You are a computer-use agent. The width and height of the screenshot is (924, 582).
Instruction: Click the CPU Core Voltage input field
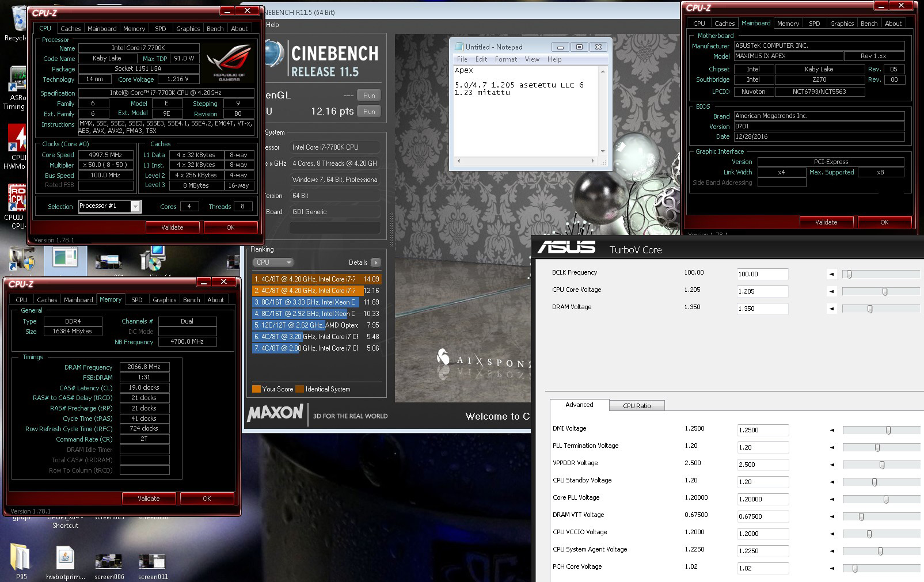pos(762,291)
